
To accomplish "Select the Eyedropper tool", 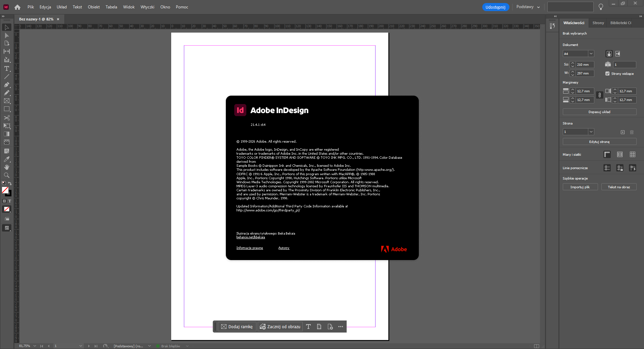I will click(7, 159).
